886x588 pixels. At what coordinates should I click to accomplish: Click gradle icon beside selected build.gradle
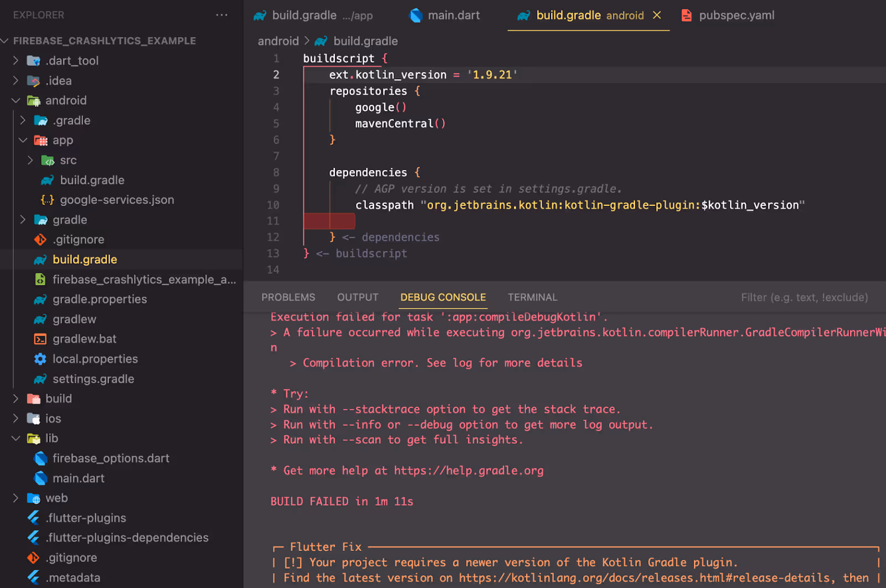(x=40, y=260)
